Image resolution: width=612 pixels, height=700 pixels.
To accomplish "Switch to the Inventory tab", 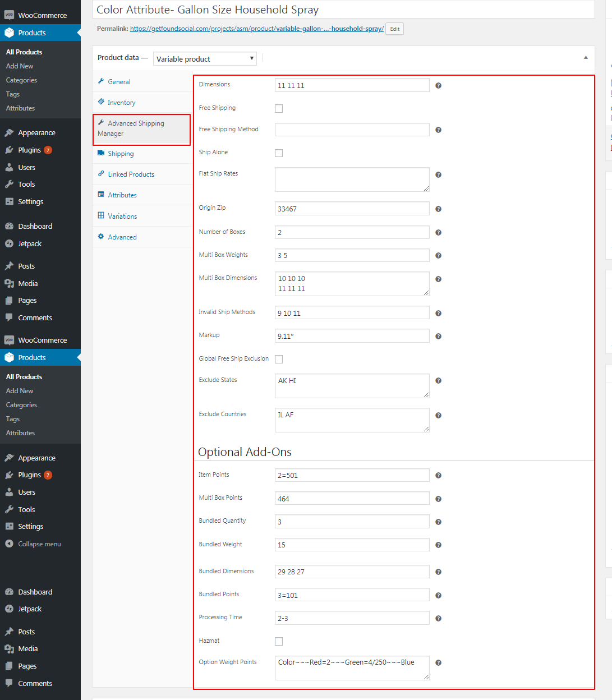I will [121, 103].
